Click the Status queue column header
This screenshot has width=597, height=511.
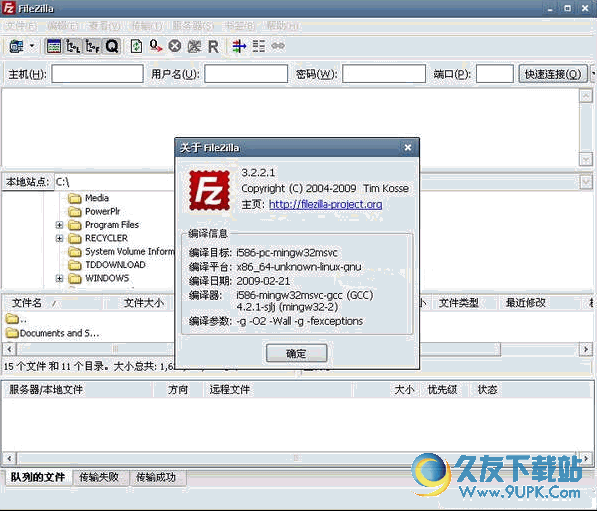click(x=488, y=390)
